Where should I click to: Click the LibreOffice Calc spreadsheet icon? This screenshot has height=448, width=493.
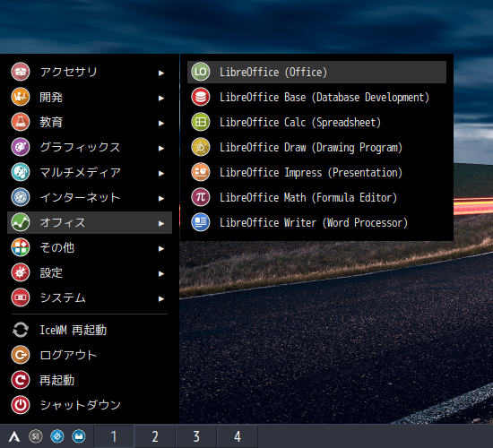coord(201,122)
